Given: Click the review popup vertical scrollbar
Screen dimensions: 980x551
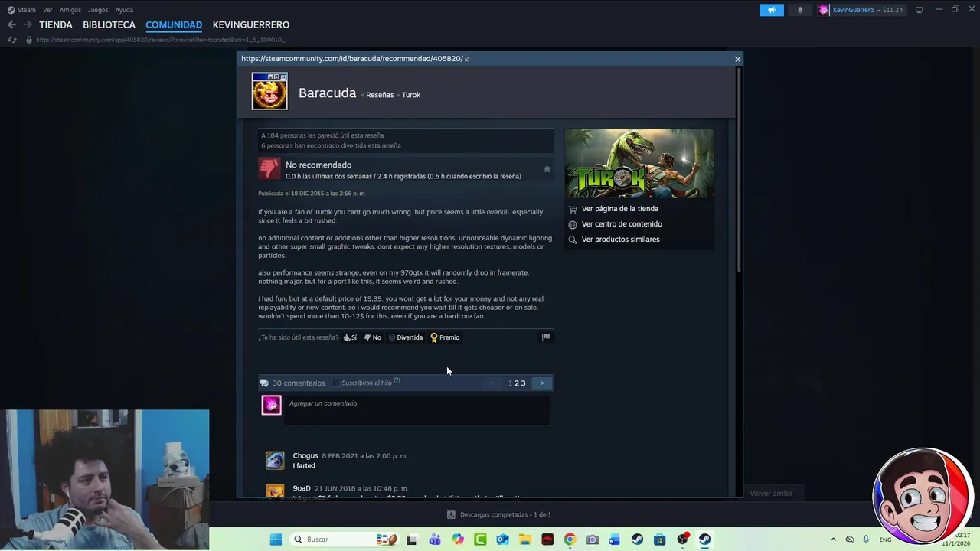Looking at the screenshot, I should pyautogui.click(x=738, y=168).
